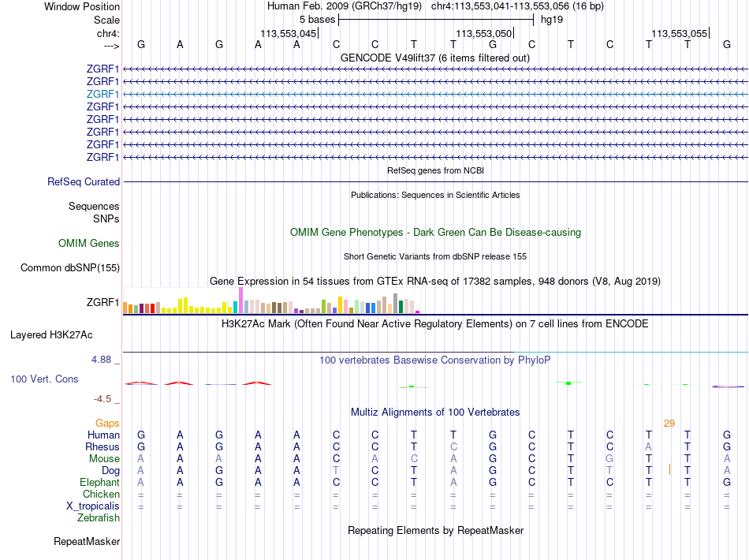The width and height of the screenshot is (749, 560).
Task: Click the 100 Vert. Cons track label
Action: pyautogui.click(x=44, y=379)
